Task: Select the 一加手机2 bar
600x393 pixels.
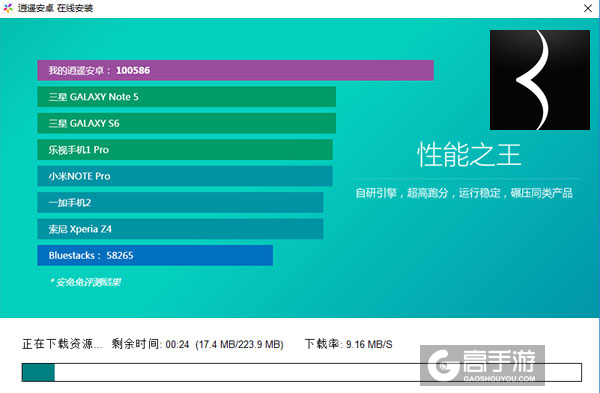Action: pos(180,202)
